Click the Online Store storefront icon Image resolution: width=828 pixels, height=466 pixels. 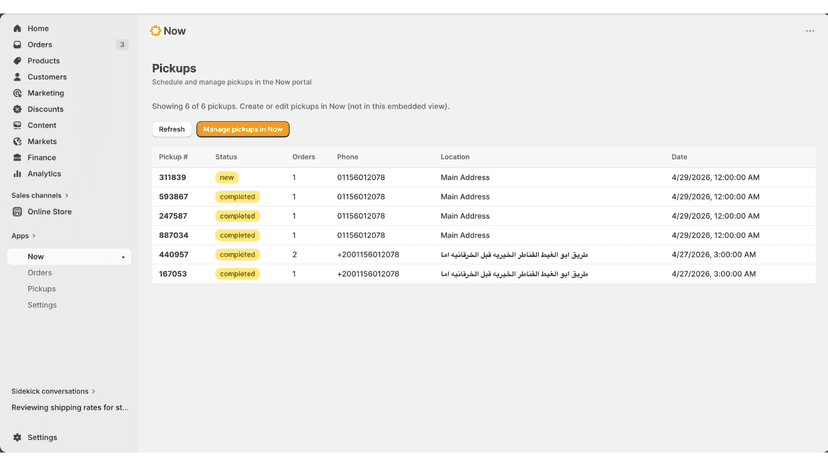pyautogui.click(x=17, y=211)
